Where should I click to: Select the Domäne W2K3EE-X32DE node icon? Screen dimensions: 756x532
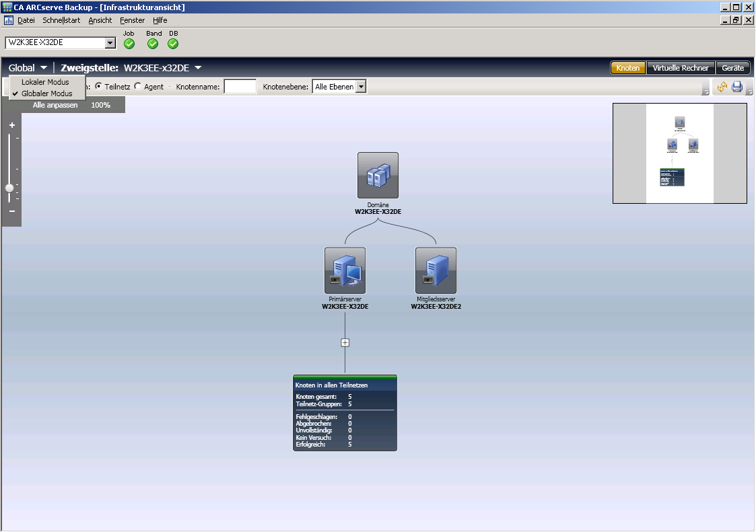(378, 176)
